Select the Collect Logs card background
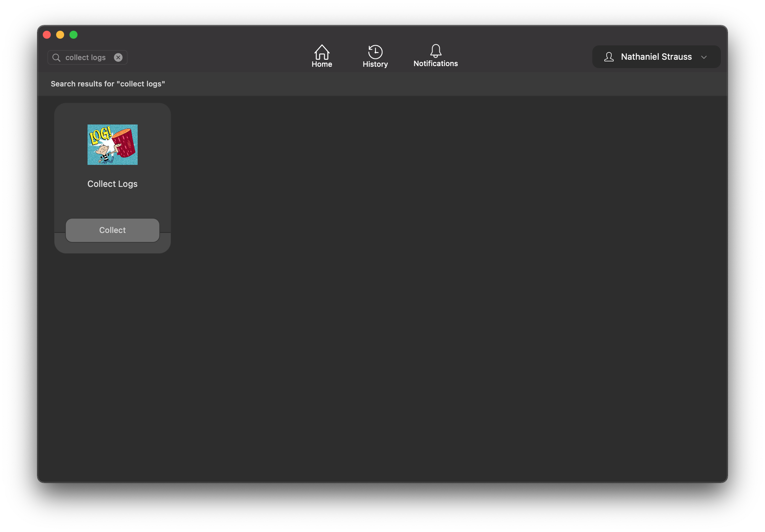This screenshot has height=532, width=765. tap(113, 204)
